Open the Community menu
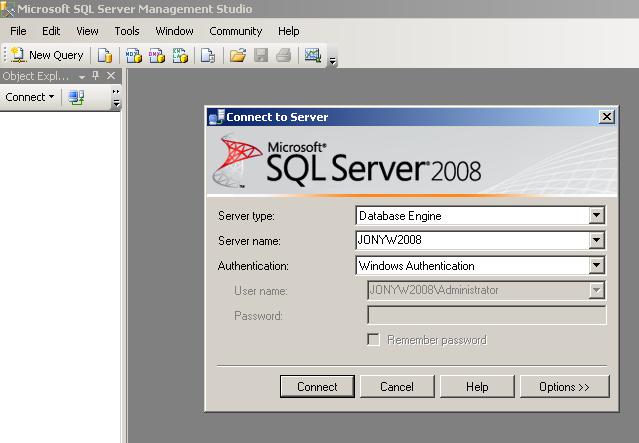Image resolution: width=639 pixels, height=443 pixels. 236,31
